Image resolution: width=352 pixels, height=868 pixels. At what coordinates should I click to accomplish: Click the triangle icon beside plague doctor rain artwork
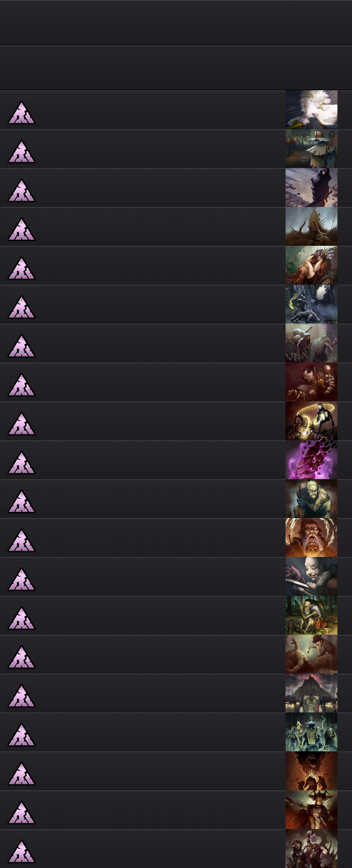(x=21, y=307)
